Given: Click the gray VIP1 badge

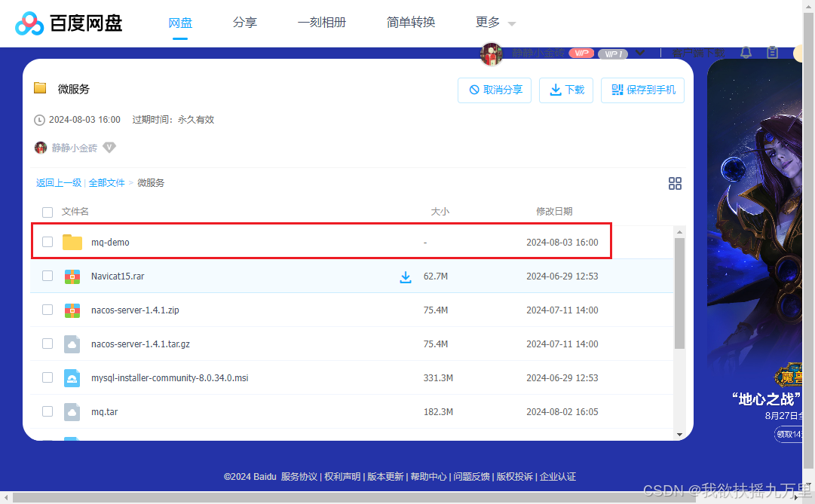Looking at the screenshot, I should (614, 53).
